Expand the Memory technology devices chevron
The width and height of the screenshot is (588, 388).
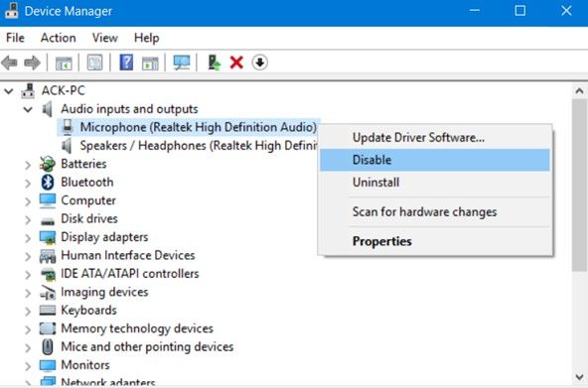click(x=28, y=330)
